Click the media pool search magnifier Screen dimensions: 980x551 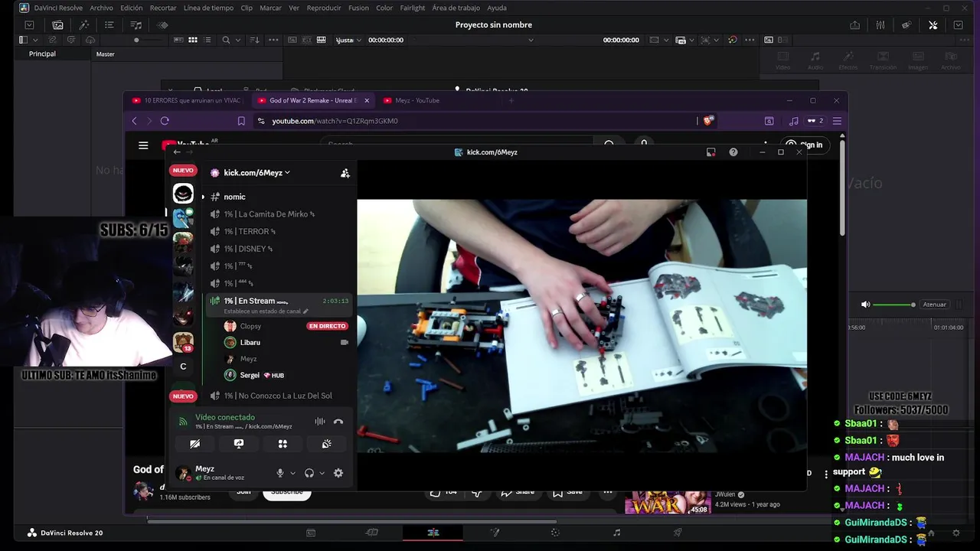(226, 40)
